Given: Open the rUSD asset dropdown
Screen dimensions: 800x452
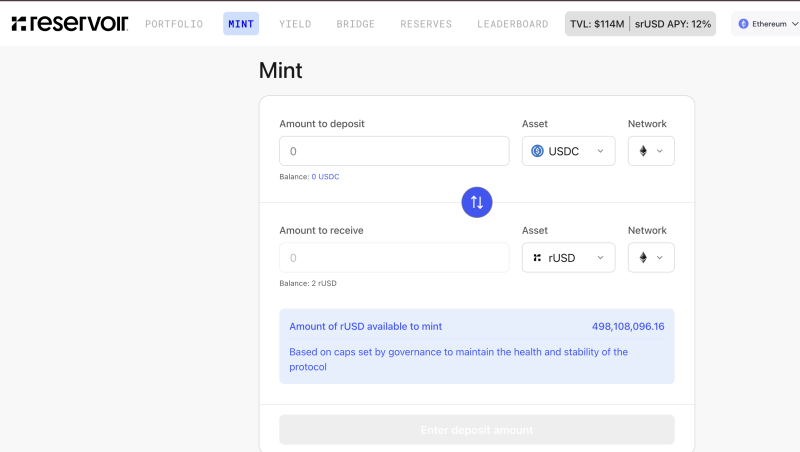Looking at the screenshot, I should click(x=568, y=258).
